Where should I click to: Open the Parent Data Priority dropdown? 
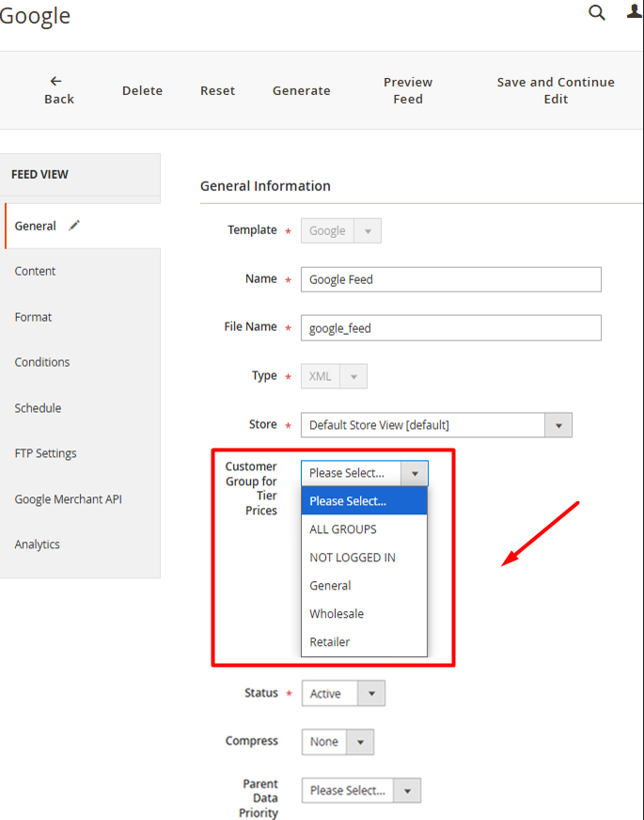pos(361,790)
